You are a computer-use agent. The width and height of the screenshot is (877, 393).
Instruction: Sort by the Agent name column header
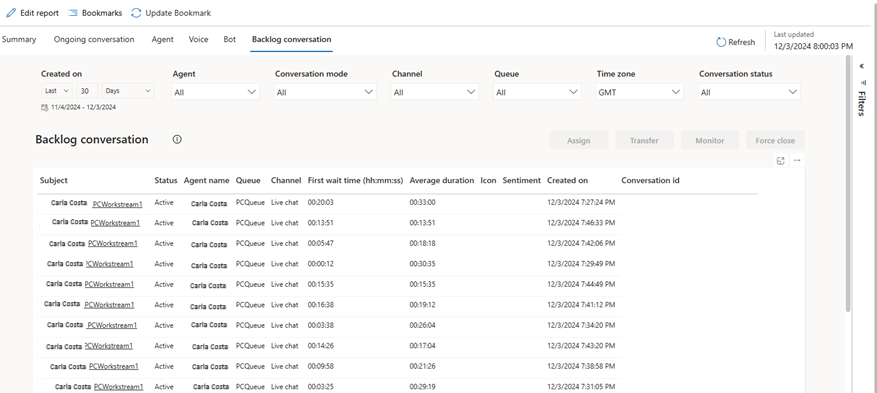point(206,181)
